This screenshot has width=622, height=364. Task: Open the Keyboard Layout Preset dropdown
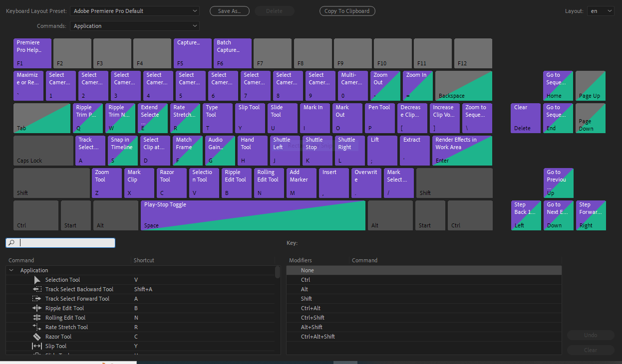tap(134, 11)
